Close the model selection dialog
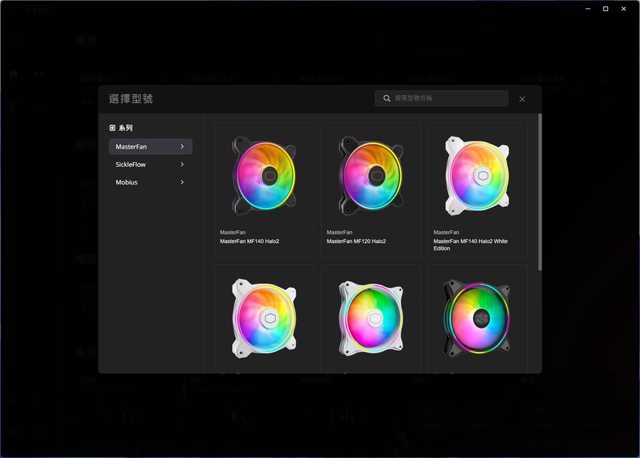Viewport: 640px width, 458px height. tap(522, 99)
